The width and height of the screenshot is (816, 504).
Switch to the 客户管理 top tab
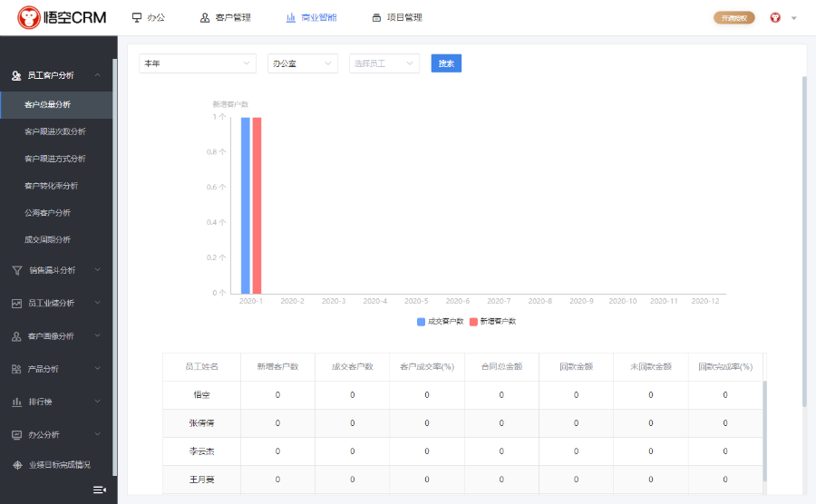225,17
